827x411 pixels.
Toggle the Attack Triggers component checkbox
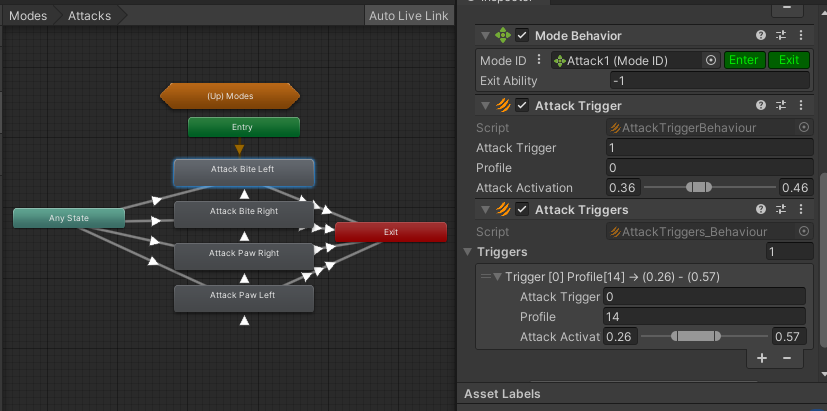[521, 209]
